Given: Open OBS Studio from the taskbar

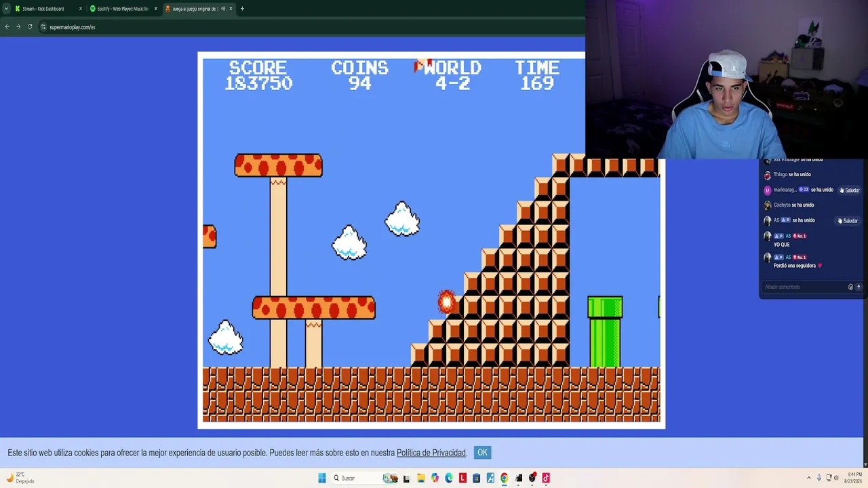Looking at the screenshot, I should [532, 478].
